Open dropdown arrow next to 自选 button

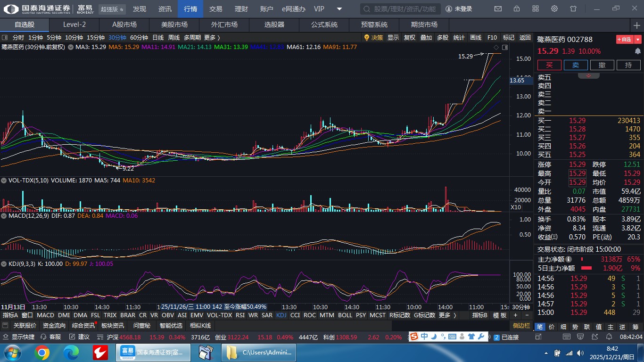coord(638,40)
